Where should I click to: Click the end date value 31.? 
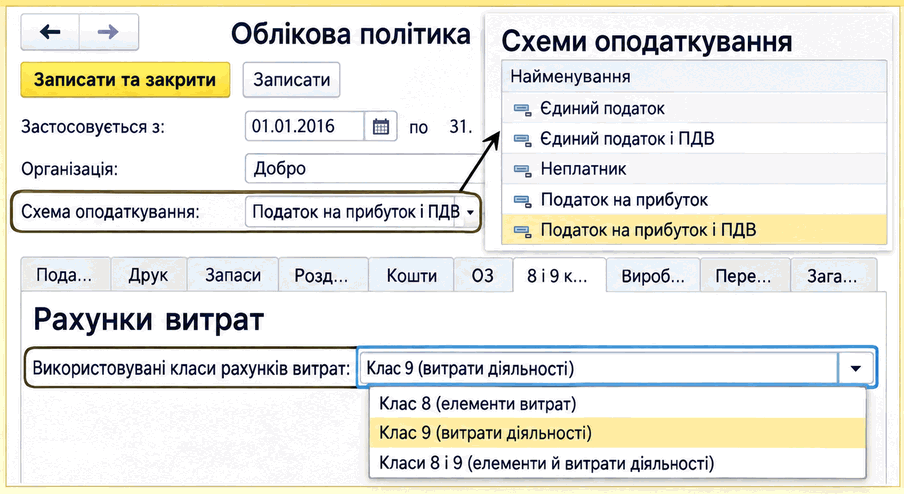tap(461, 126)
